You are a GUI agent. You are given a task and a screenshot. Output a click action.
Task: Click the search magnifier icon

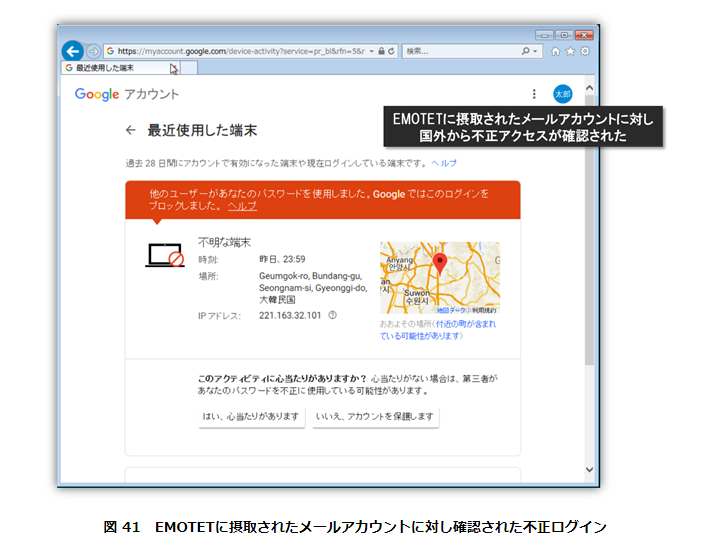pos(526,50)
